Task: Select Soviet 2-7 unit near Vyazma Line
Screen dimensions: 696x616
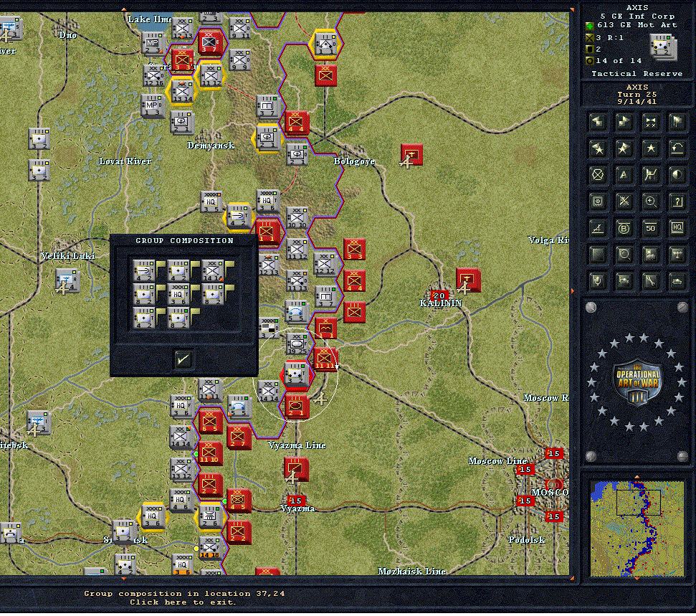Action: click(239, 436)
